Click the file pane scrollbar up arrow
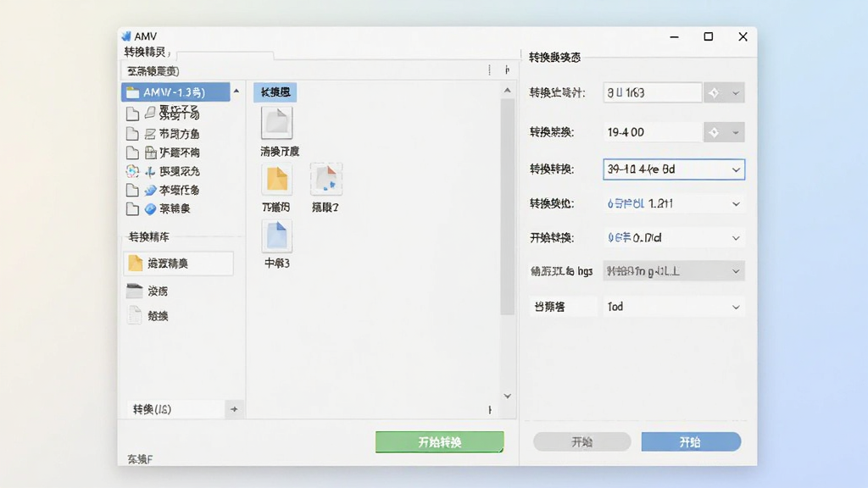The image size is (868, 488). point(507,90)
